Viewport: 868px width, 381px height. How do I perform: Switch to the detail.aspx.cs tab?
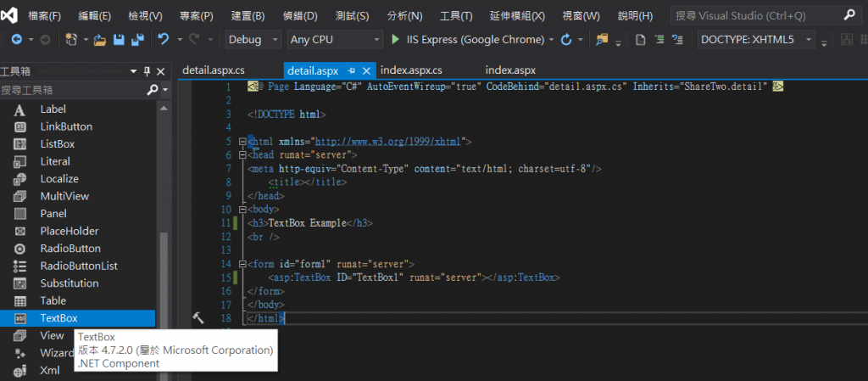pos(214,70)
